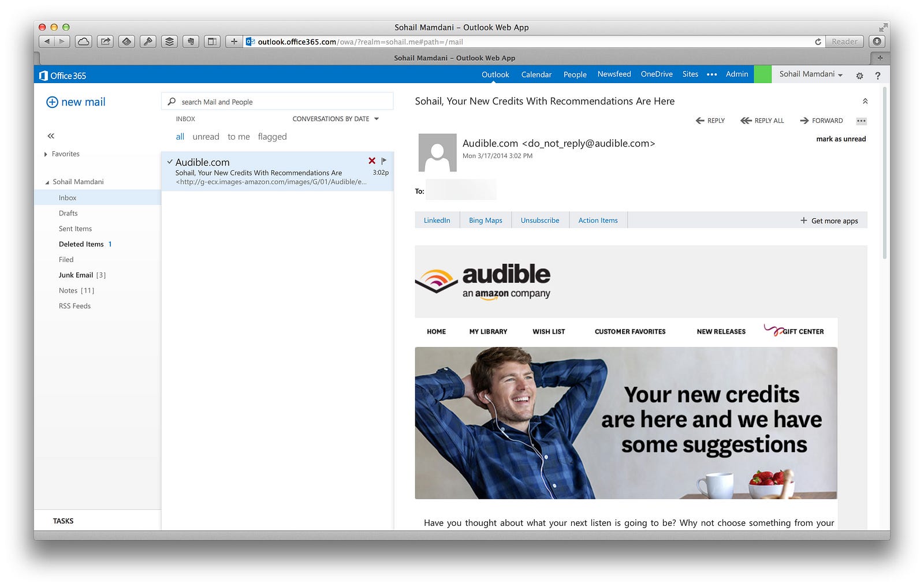Image resolution: width=924 pixels, height=587 pixels.
Task: Open the Bing Maps app tab
Action: pyautogui.click(x=486, y=220)
